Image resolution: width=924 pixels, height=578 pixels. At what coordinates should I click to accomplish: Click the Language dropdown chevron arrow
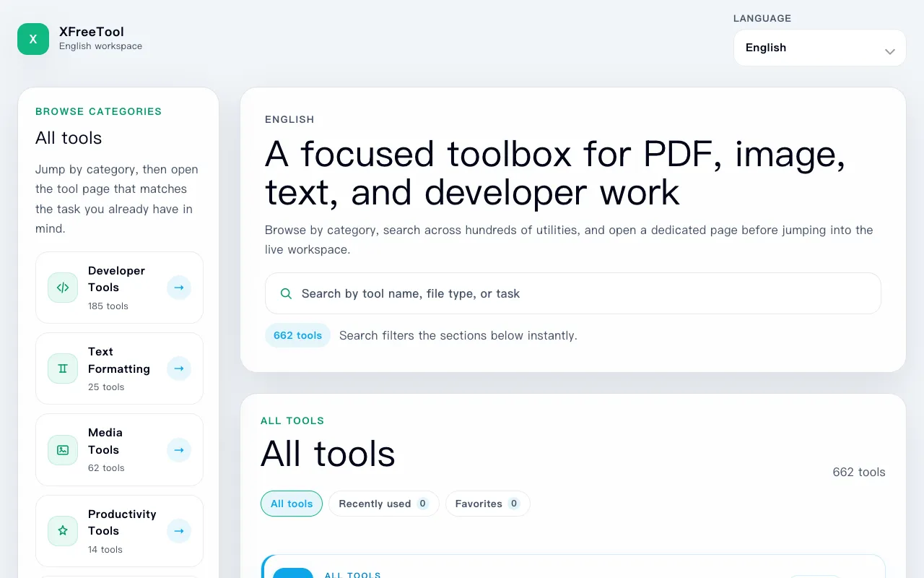tap(890, 51)
